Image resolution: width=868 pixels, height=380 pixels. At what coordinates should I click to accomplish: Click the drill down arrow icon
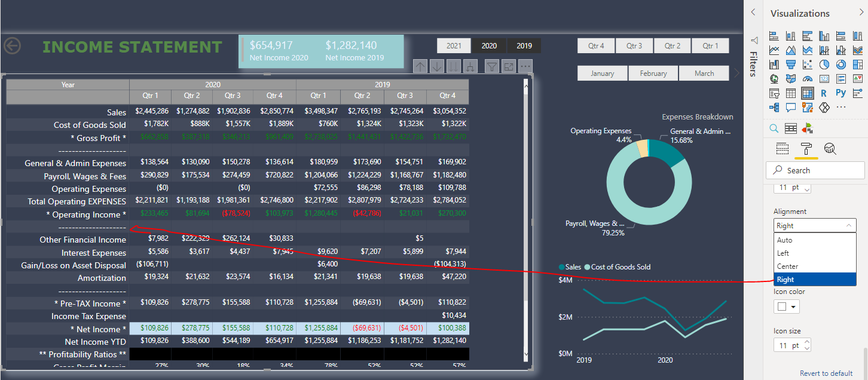click(437, 67)
